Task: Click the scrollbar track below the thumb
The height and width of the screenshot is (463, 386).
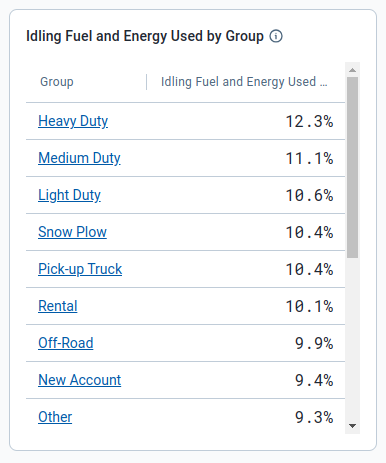Action: point(352,338)
